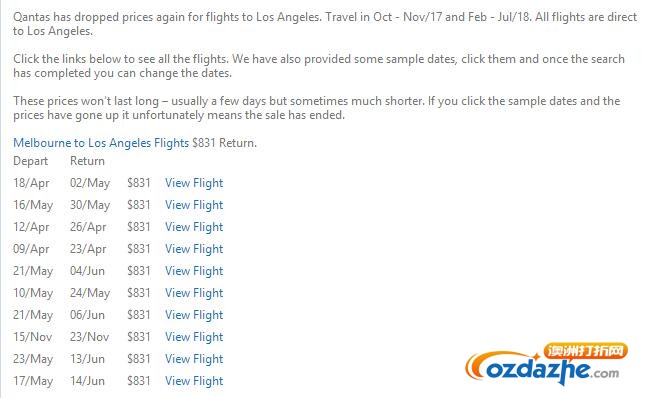View Flight for 10/May departure
The image size is (650, 398).
coord(194,293)
